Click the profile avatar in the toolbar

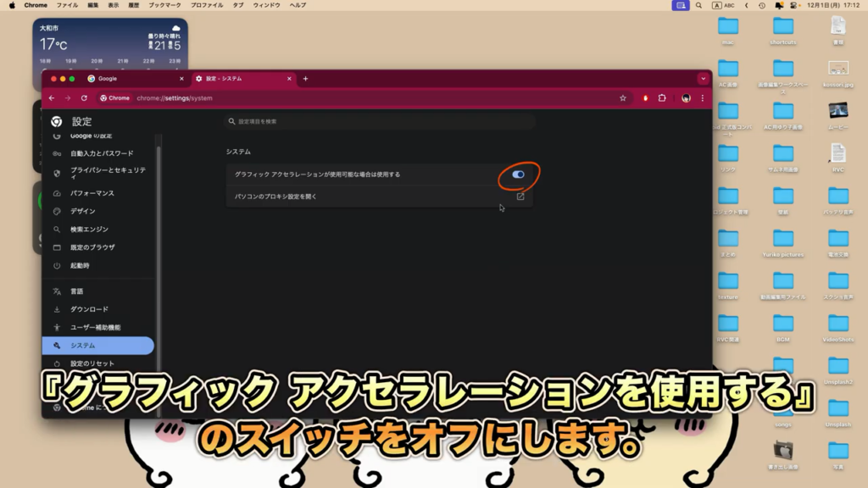pos(685,98)
